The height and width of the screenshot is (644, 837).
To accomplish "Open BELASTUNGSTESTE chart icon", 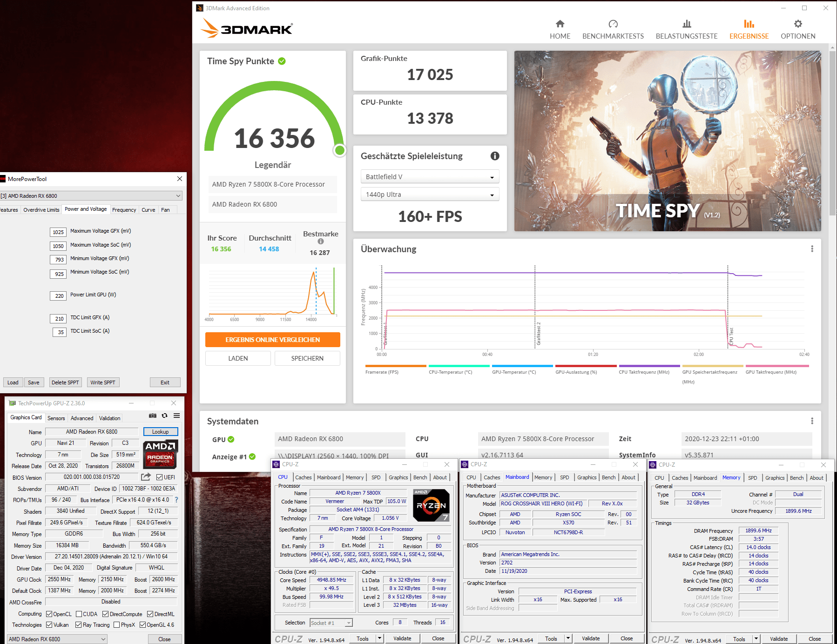I will point(687,24).
